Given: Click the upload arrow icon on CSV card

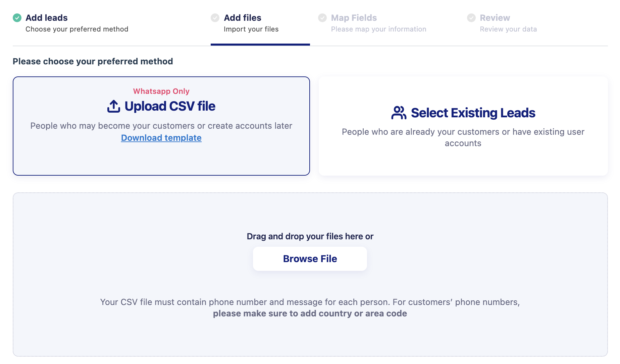Looking at the screenshot, I should click(x=114, y=106).
